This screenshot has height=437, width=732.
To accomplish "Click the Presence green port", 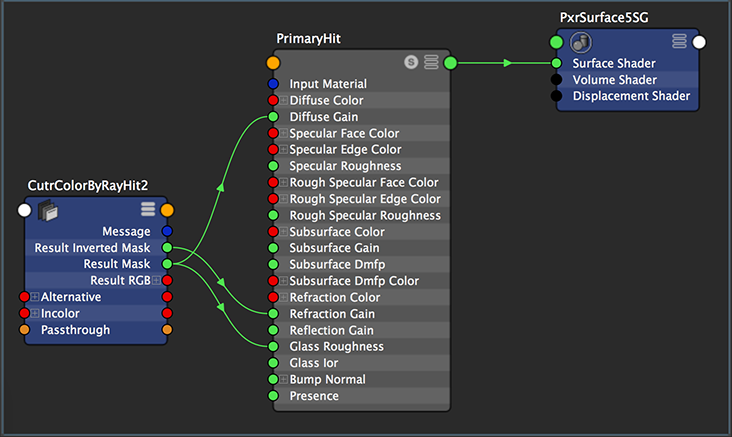I will (x=273, y=396).
